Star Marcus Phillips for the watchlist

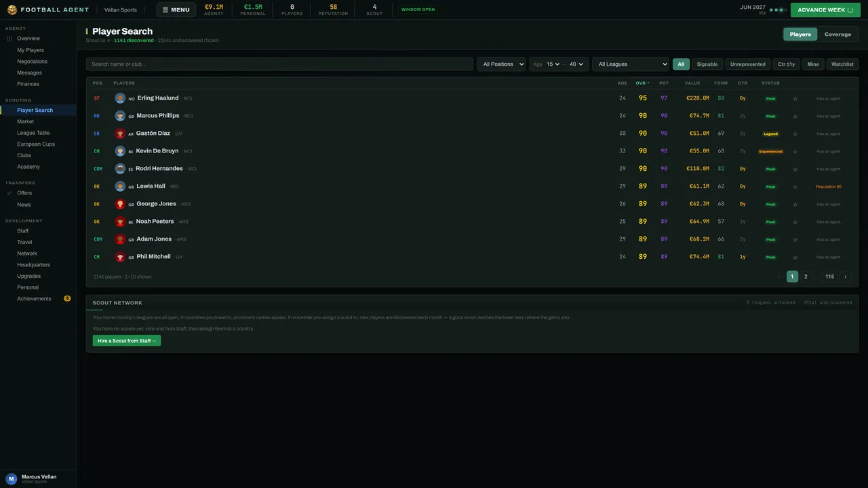tap(795, 116)
